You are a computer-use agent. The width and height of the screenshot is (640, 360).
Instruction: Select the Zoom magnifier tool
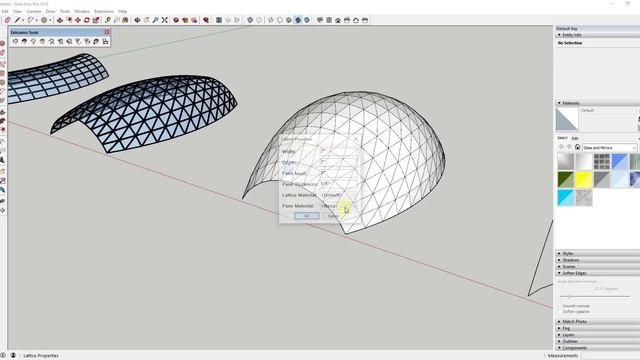[x=155, y=20]
